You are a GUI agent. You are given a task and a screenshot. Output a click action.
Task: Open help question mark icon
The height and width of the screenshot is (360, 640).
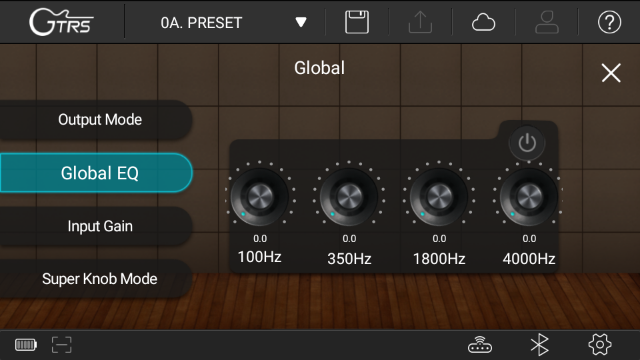pyautogui.click(x=609, y=22)
